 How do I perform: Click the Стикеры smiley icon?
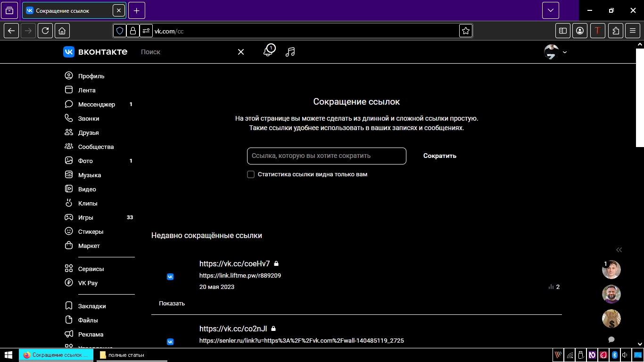tap(69, 231)
